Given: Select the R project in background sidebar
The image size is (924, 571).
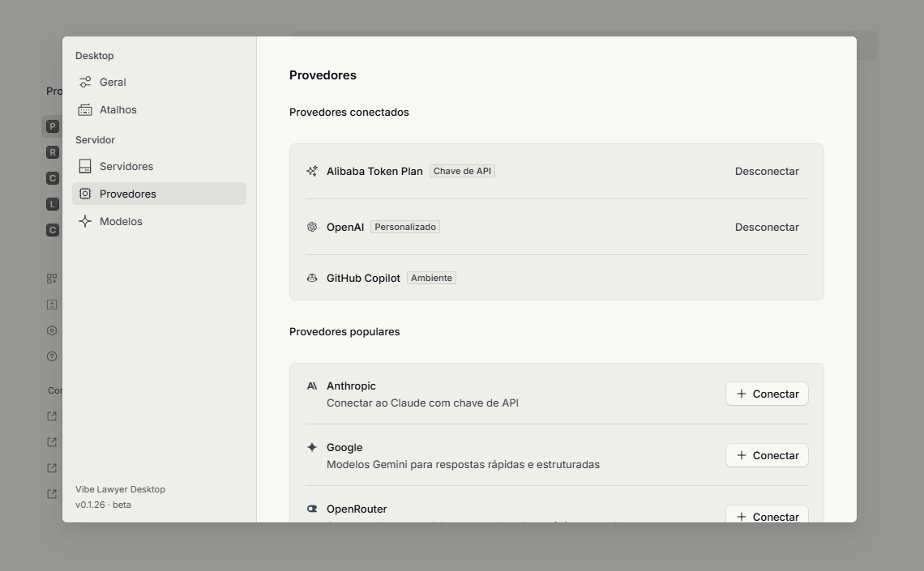Looking at the screenshot, I should [x=53, y=152].
